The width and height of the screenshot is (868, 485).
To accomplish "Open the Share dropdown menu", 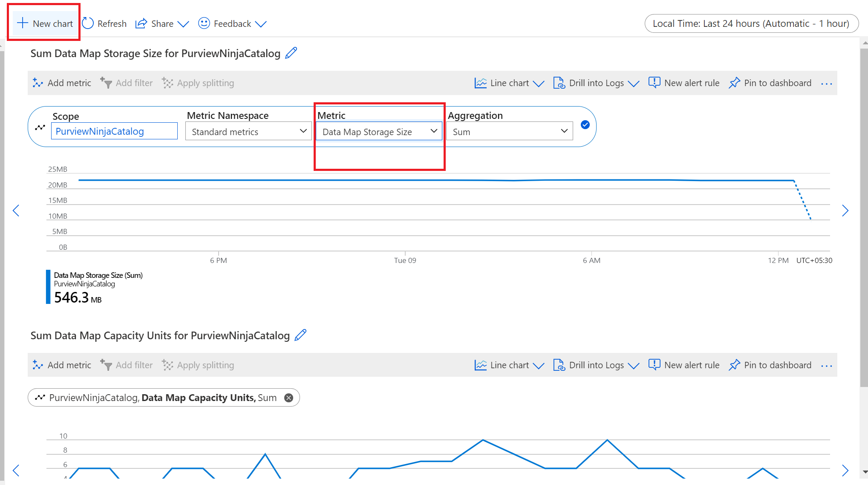I will click(x=161, y=23).
